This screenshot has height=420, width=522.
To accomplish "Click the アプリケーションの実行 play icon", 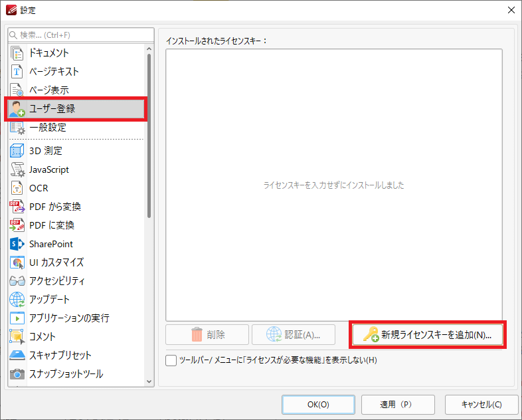I will tap(17, 318).
